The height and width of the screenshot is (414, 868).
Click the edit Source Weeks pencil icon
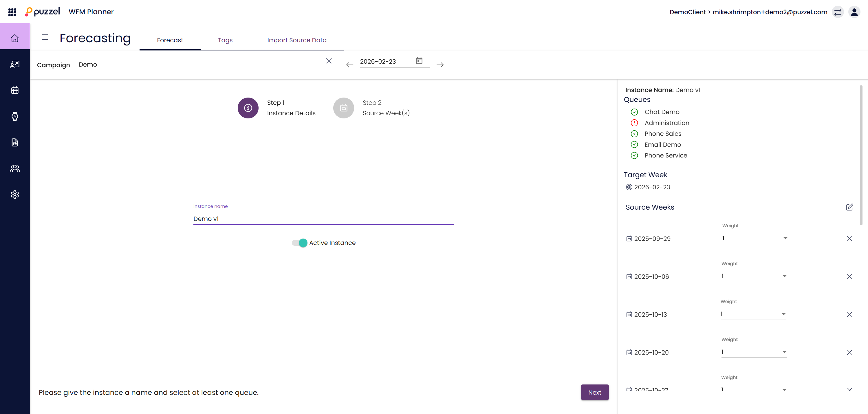point(849,207)
